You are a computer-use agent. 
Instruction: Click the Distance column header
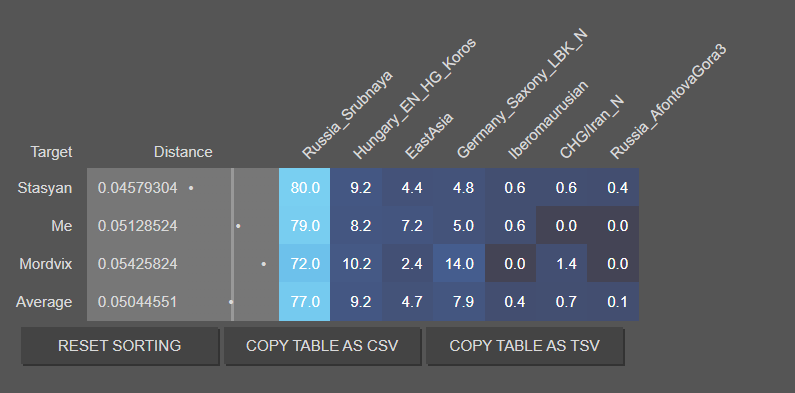point(183,152)
